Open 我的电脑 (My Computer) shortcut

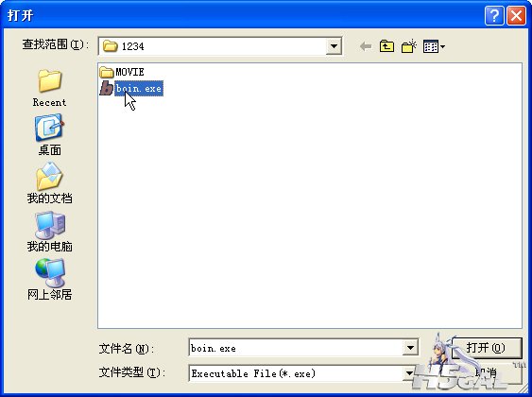pos(49,232)
